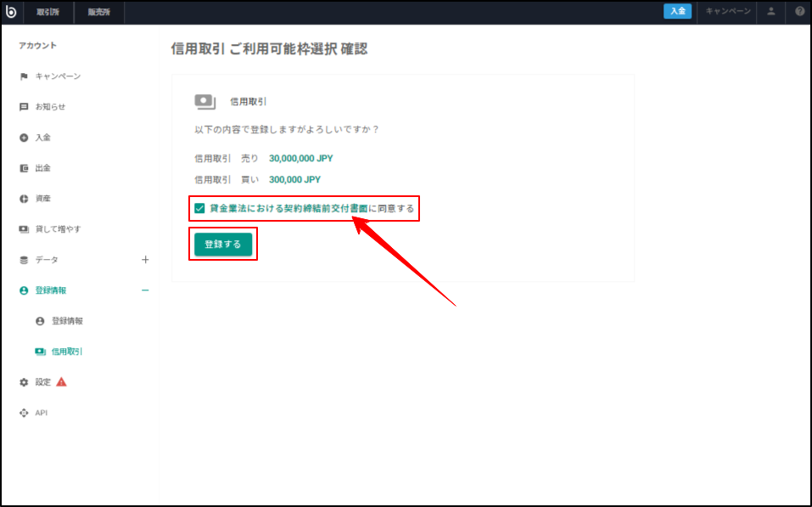Collapse the 登録情報 section with minus sign
Viewport: 812px width, 507px height.
[x=145, y=290]
